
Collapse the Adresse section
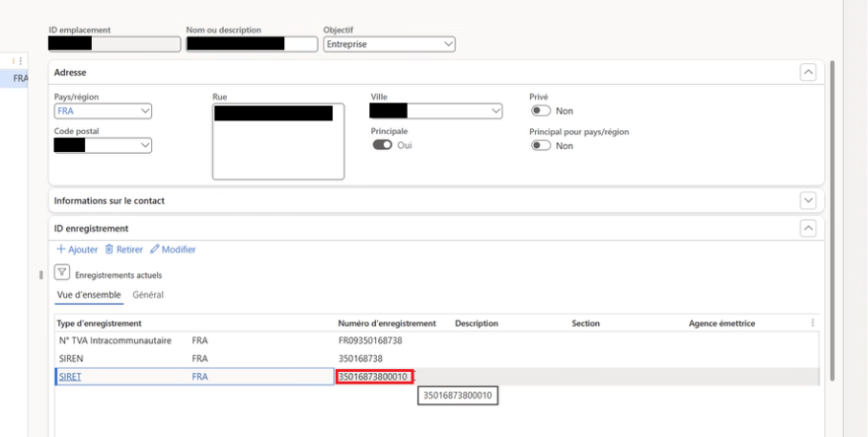tap(808, 73)
